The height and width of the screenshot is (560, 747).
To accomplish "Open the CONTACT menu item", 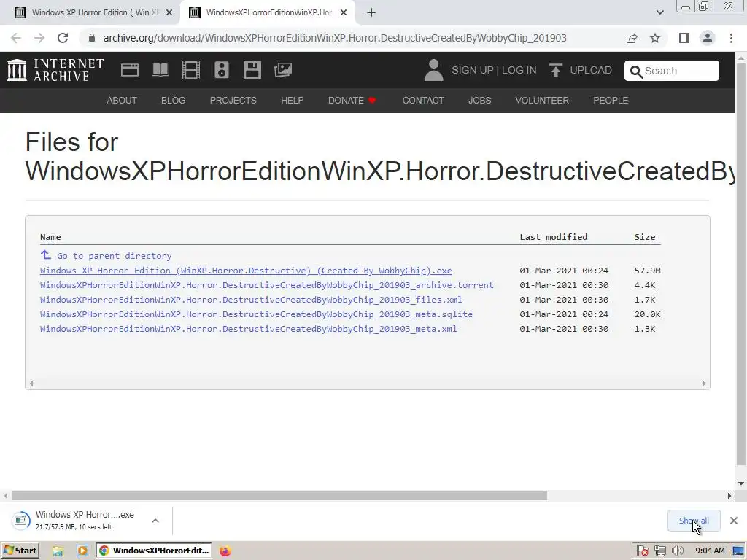I will click(x=423, y=101).
